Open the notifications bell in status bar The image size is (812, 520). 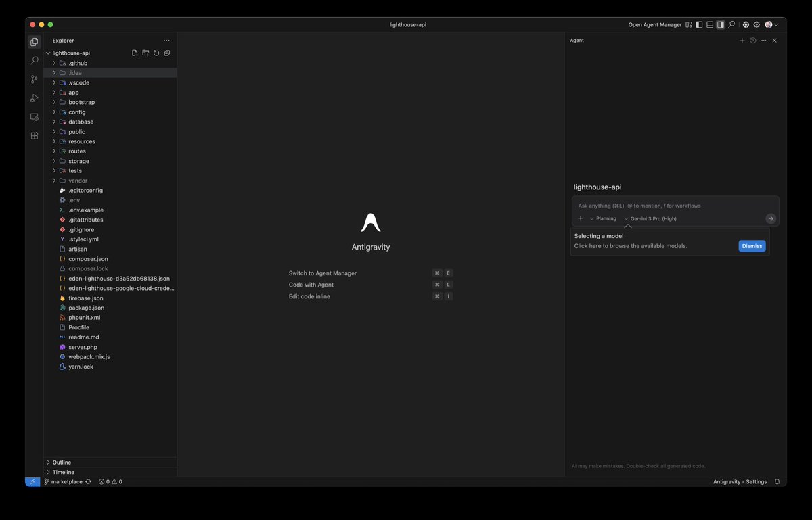click(x=777, y=481)
